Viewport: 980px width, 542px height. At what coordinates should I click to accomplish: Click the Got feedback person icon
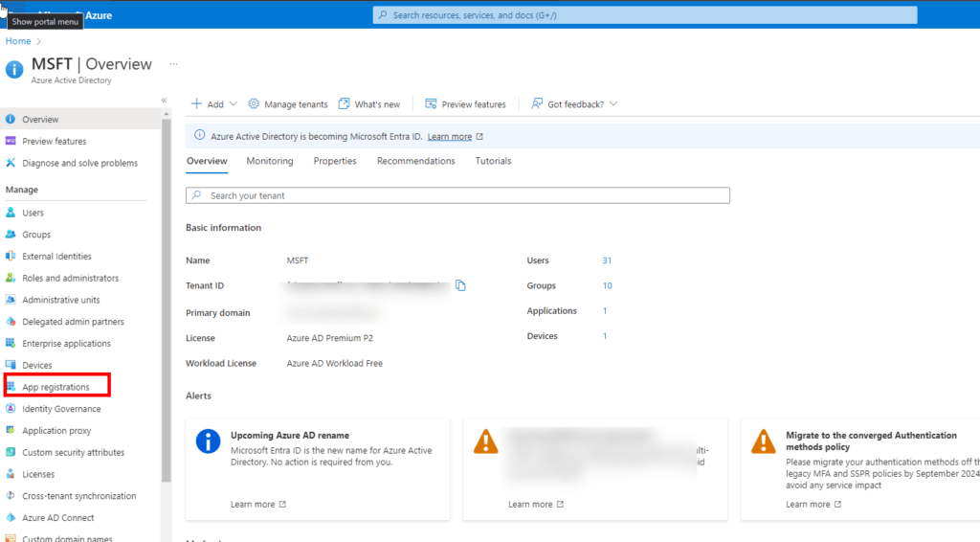[x=536, y=103]
